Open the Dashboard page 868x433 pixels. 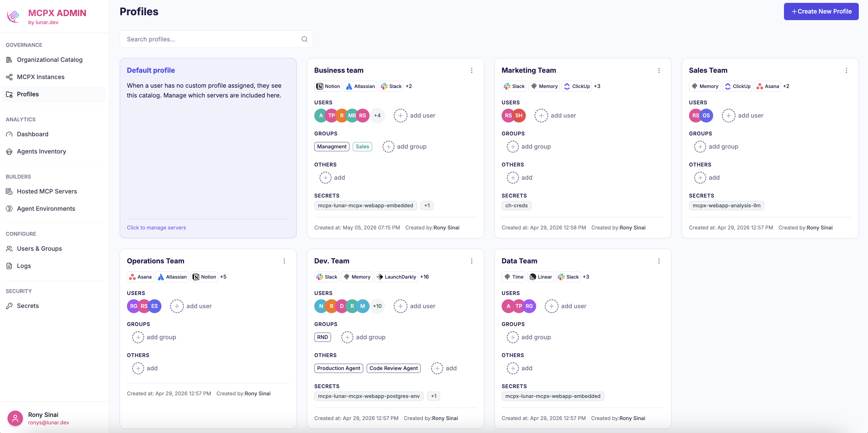pyautogui.click(x=54, y=134)
